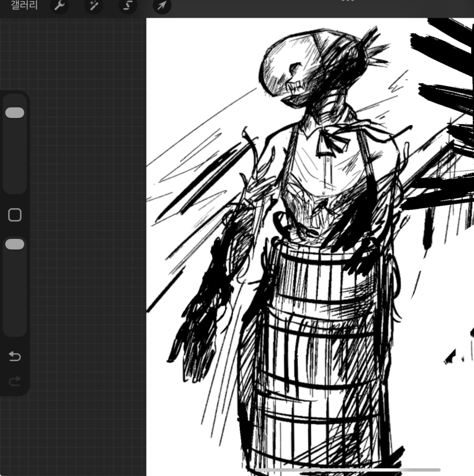Activate the Selection S-shaped tool
The width and height of the screenshot is (474, 476).
pos(127,5)
